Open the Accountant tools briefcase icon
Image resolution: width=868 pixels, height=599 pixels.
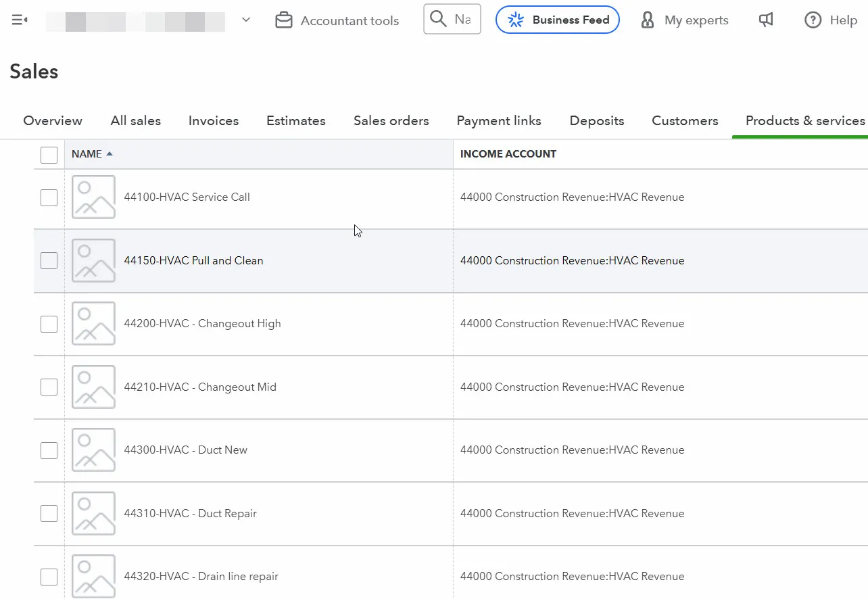tap(284, 20)
